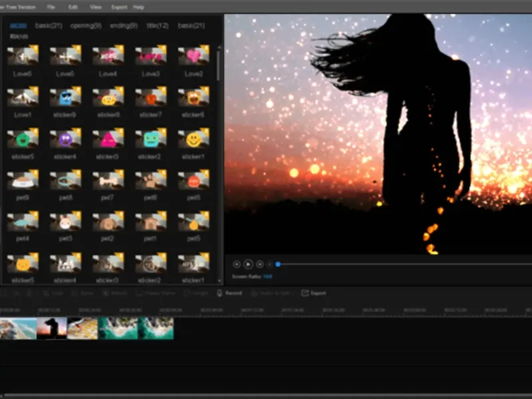Open the View menu

pos(96,7)
